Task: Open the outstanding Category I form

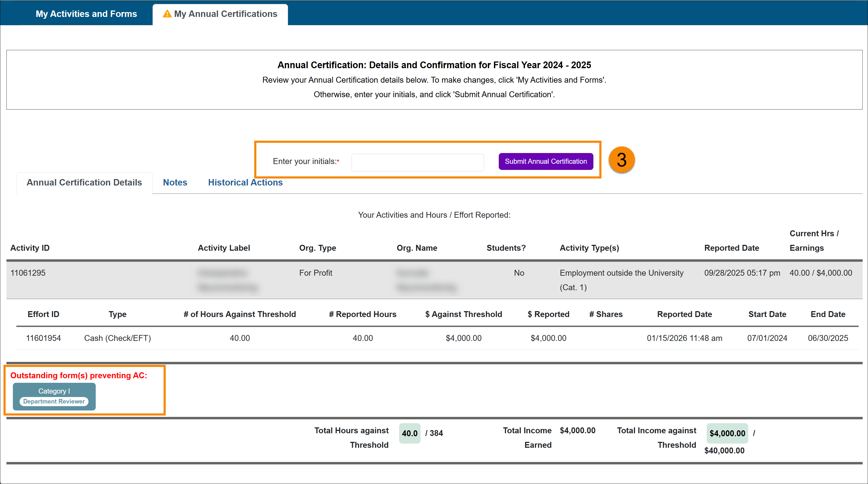Action: tap(54, 391)
